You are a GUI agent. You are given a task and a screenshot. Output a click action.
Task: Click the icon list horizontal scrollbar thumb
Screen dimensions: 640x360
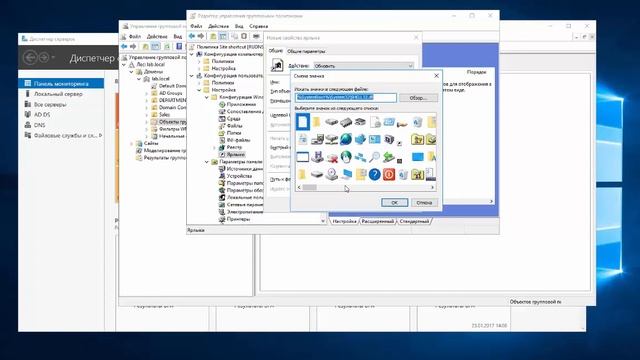pyautogui.click(x=309, y=187)
